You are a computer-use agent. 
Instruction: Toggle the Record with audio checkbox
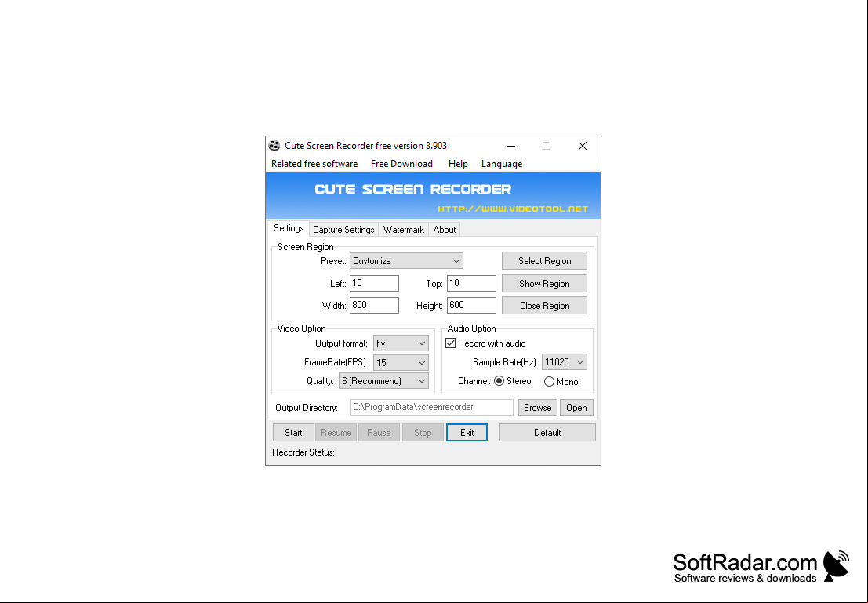451,343
